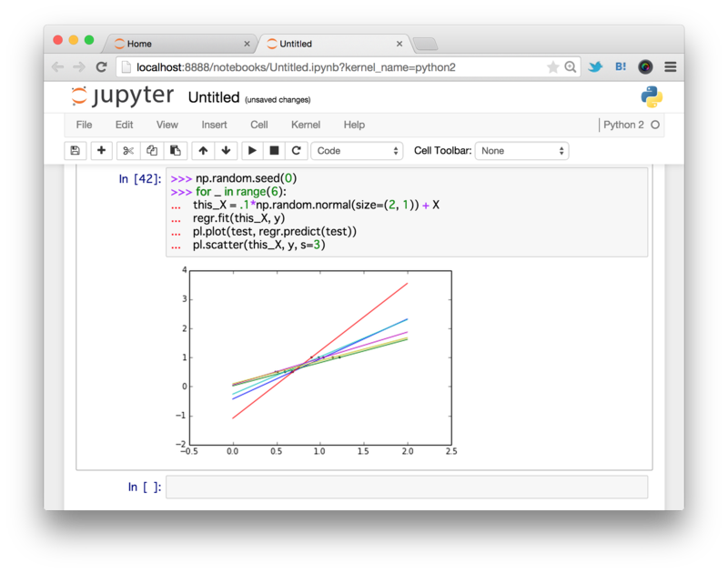Open the B! Hatena bookmark extension
The width and height of the screenshot is (728, 573).
pos(621,66)
